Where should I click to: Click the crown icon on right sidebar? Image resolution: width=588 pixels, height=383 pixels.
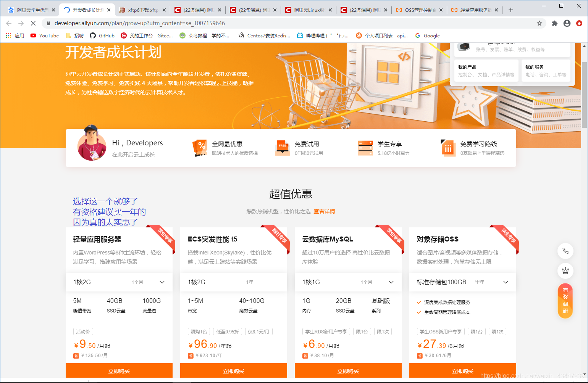[x=565, y=271]
